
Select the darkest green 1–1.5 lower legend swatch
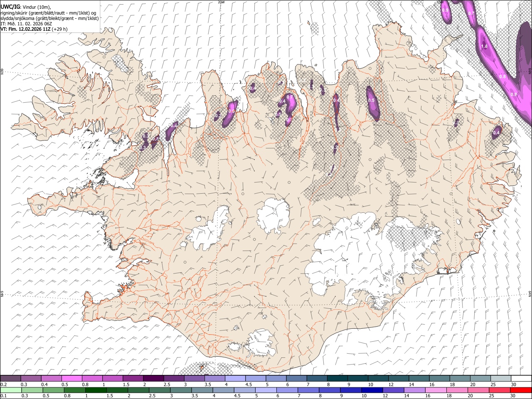96,390
